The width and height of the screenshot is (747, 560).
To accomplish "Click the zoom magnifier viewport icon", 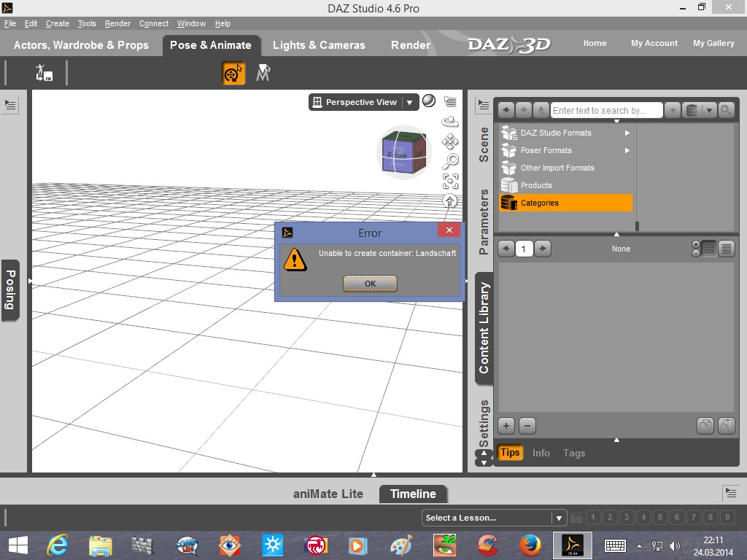I will (x=450, y=161).
